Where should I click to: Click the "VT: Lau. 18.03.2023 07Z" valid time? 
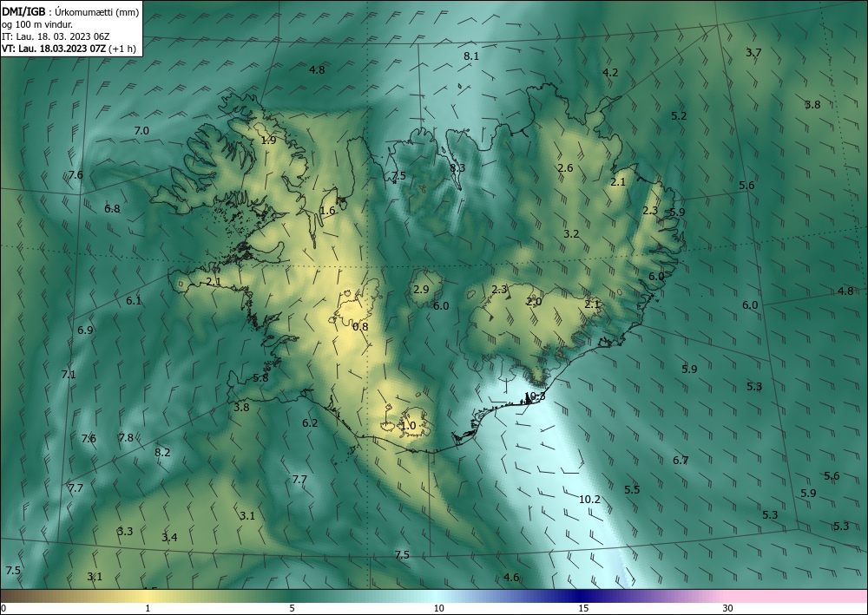click(x=53, y=49)
